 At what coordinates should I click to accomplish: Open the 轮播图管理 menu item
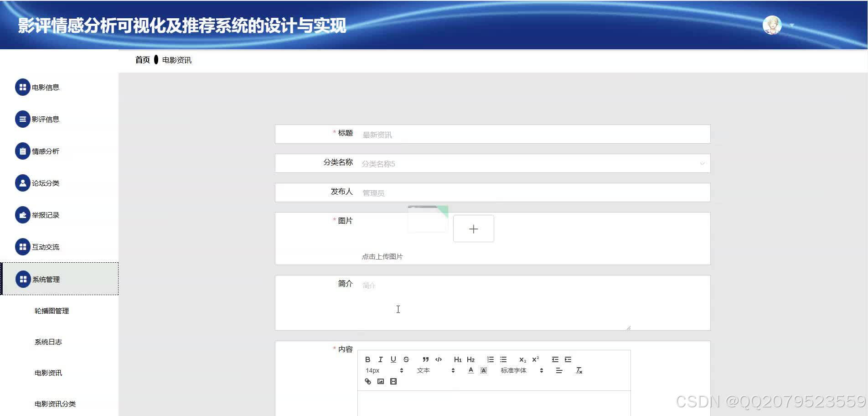coord(52,311)
